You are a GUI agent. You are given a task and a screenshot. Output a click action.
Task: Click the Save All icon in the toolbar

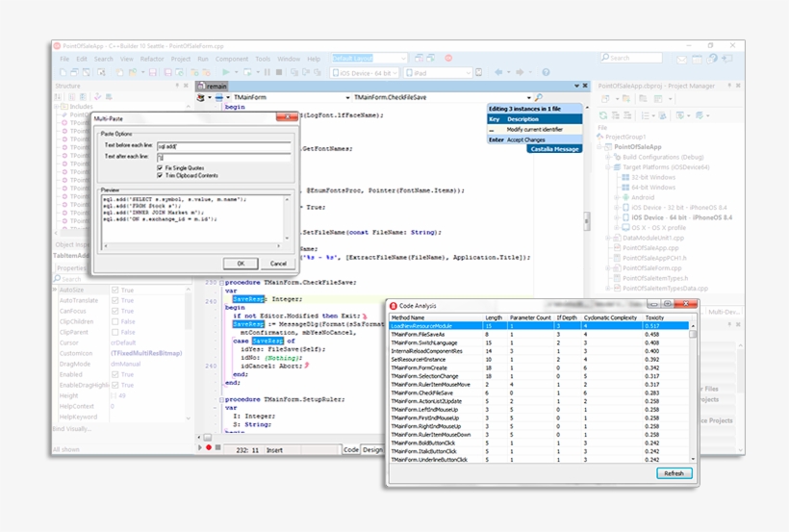(x=168, y=72)
